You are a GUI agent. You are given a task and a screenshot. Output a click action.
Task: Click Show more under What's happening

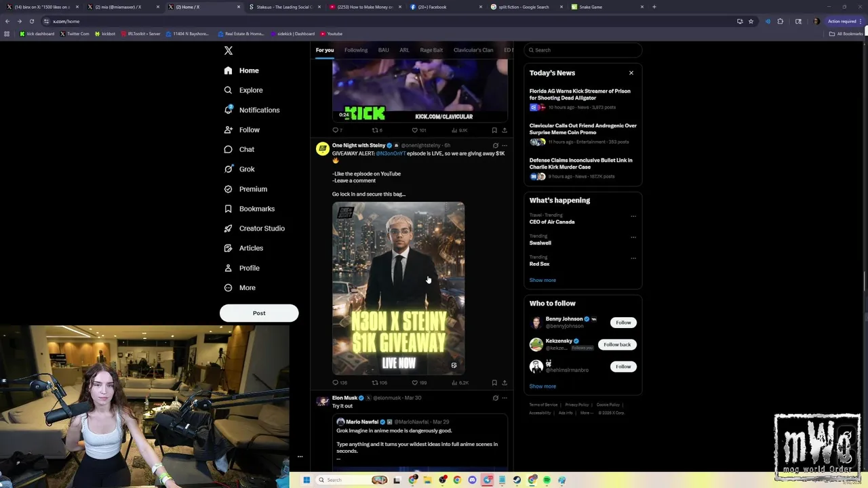pyautogui.click(x=542, y=280)
